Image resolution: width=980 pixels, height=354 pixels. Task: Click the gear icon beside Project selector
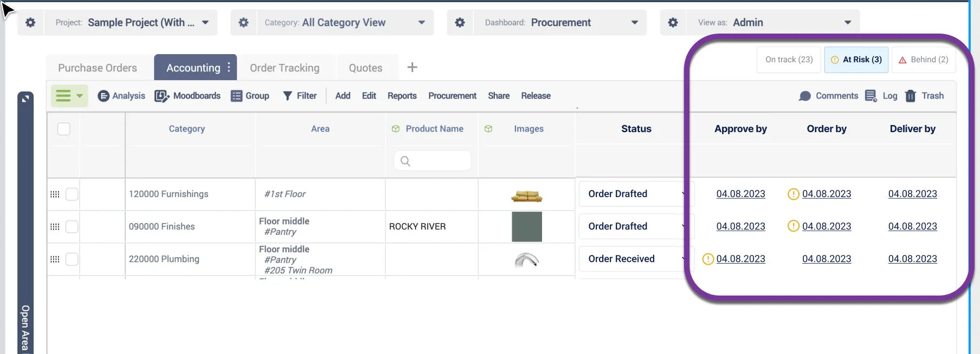[30, 23]
